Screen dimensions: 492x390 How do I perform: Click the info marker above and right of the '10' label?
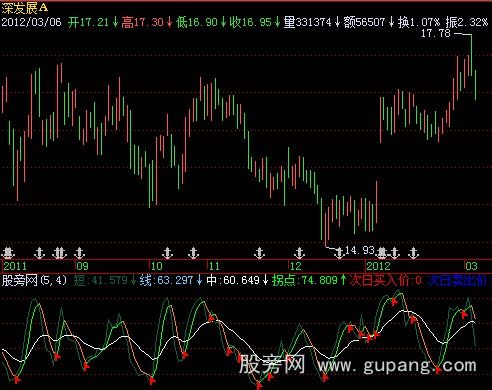coord(167,253)
